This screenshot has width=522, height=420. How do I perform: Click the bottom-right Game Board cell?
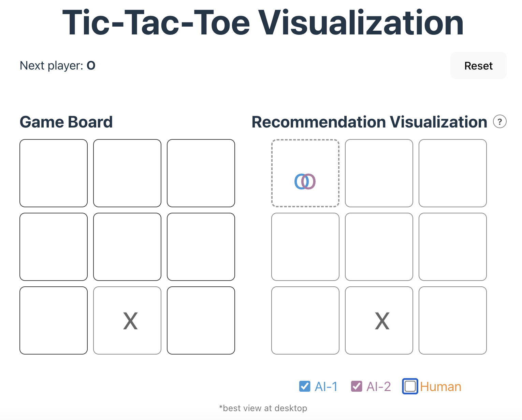pyautogui.click(x=201, y=320)
